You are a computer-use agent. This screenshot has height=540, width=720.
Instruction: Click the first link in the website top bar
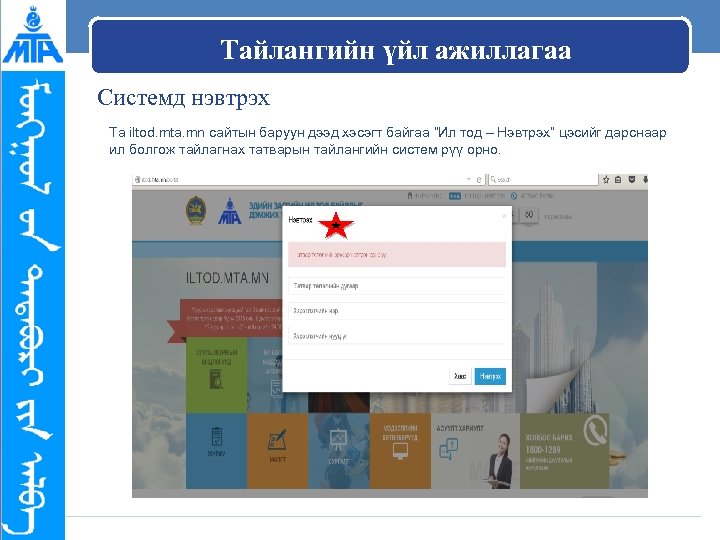click(x=425, y=196)
